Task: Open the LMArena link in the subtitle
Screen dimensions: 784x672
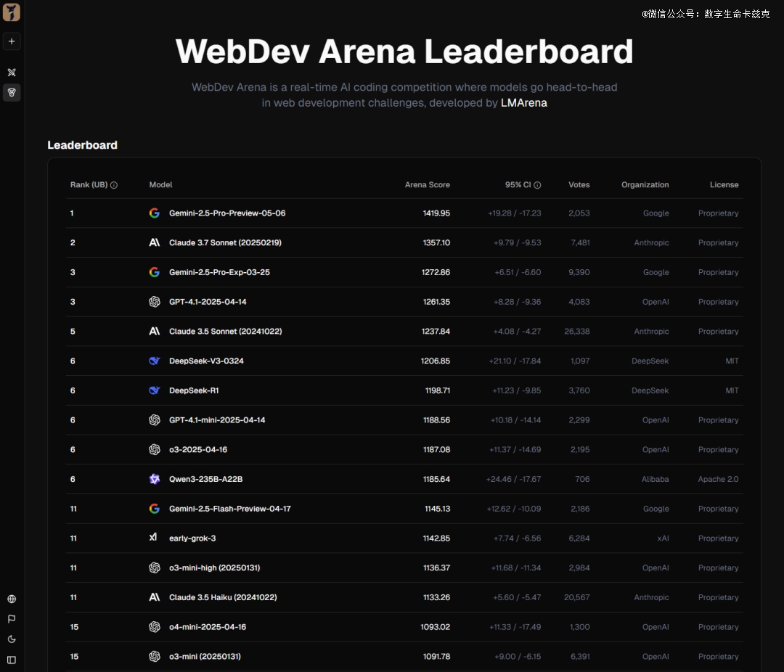Action: (x=524, y=103)
